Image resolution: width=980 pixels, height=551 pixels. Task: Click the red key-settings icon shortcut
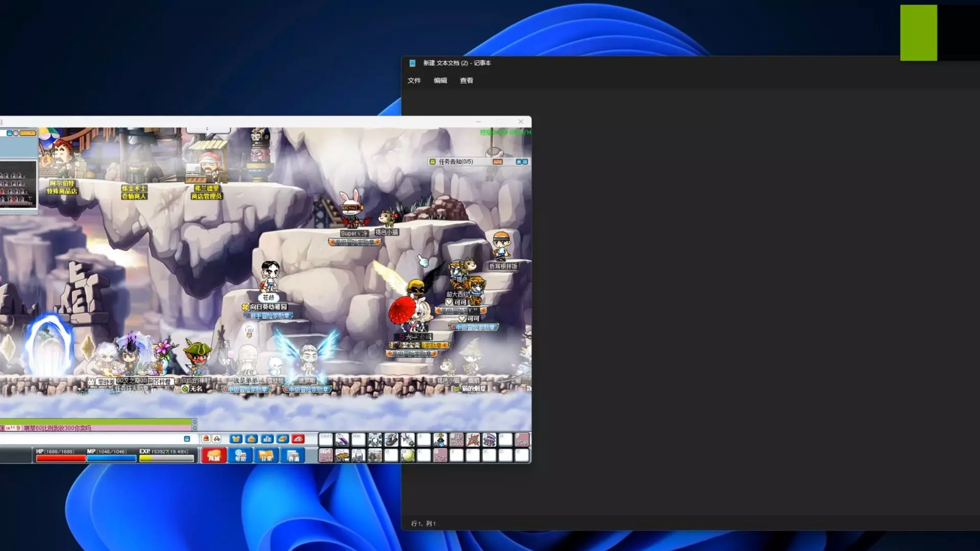tap(298, 439)
